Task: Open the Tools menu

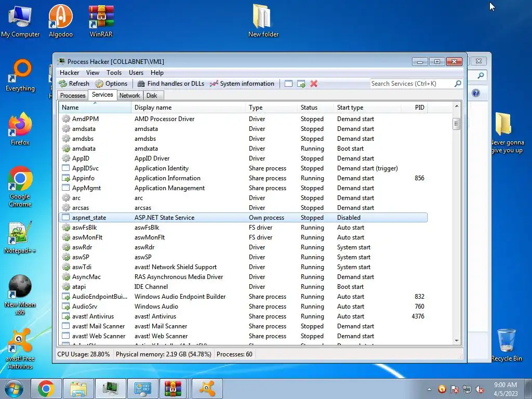Action: [114, 73]
